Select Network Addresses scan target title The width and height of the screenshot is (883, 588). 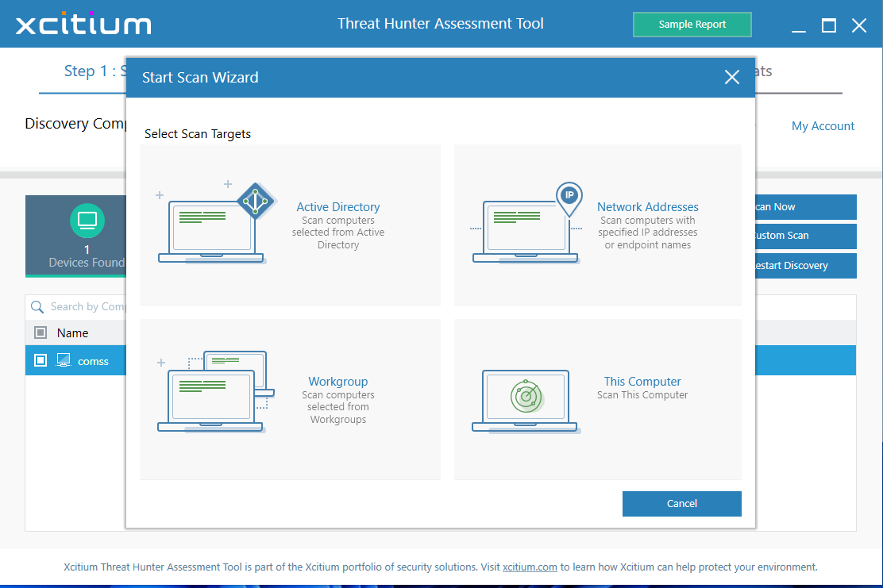pos(648,206)
